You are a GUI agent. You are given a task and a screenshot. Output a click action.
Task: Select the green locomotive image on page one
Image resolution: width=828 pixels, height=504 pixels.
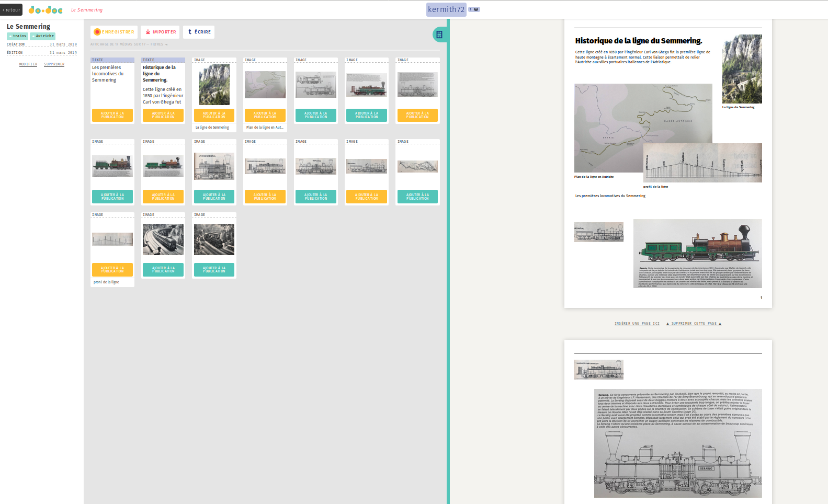697,253
